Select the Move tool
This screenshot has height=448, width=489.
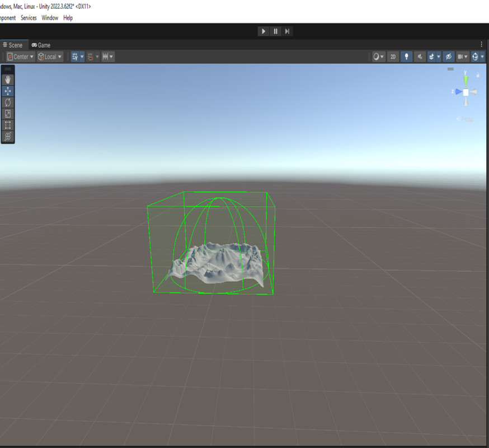(x=8, y=91)
